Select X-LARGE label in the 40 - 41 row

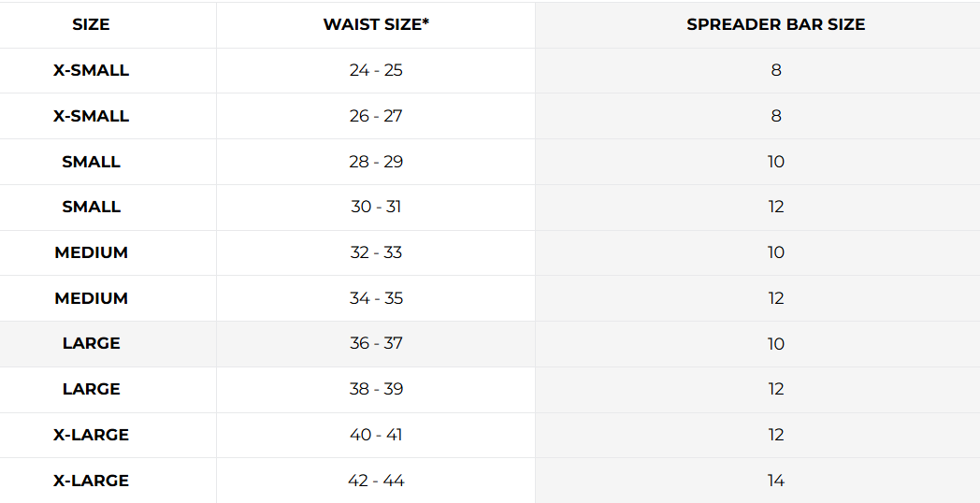pyautogui.click(x=91, y=435)
